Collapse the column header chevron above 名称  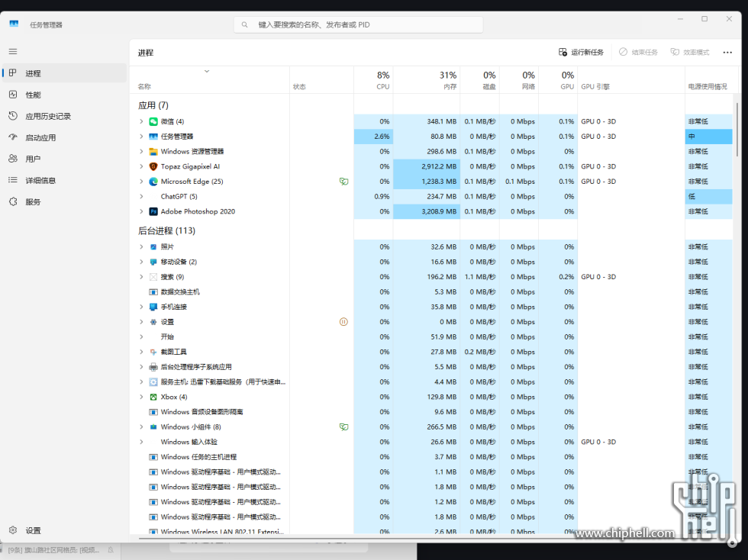click(x=206, y=72)
